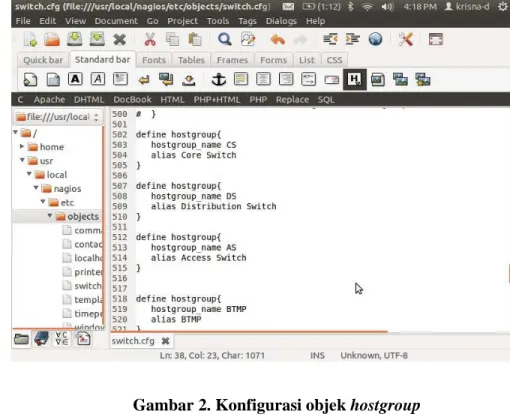This screenshot has width=510, height=420.
Task: Switch to the Tables tab
Action: 191,60
